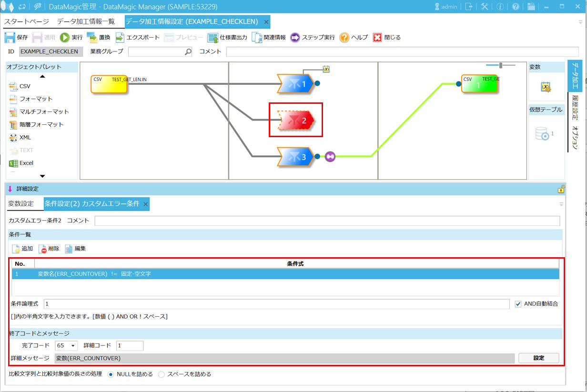Open 仕様書出力 specification output icon
The image size is (587, 392).
tap(213, 37)
